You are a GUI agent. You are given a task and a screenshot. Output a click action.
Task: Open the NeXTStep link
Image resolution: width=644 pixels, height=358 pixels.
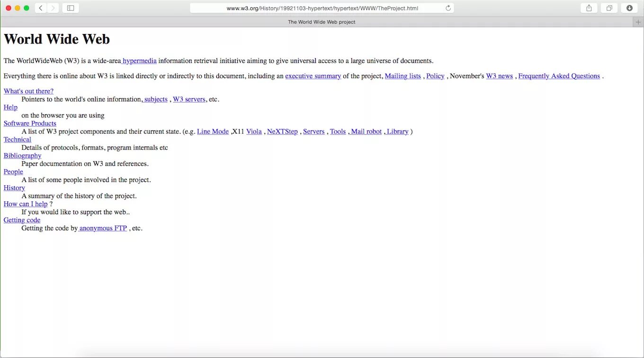click(x=282, y=131)
